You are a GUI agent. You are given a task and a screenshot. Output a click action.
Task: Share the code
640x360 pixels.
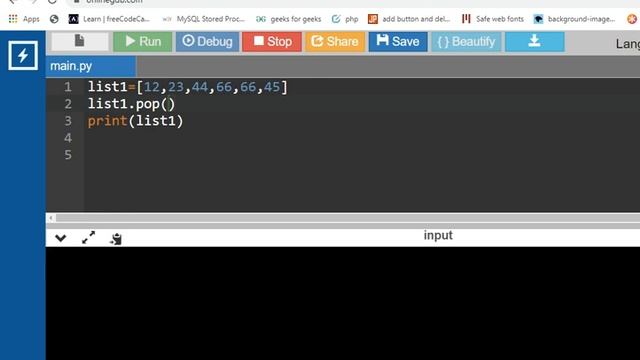pos(335,42)
